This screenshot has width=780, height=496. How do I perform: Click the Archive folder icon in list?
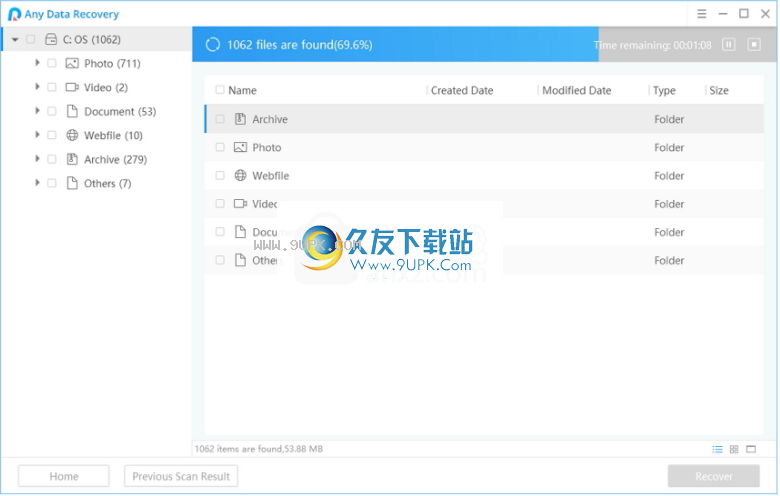pyautogui.click(x=240, y=119)
